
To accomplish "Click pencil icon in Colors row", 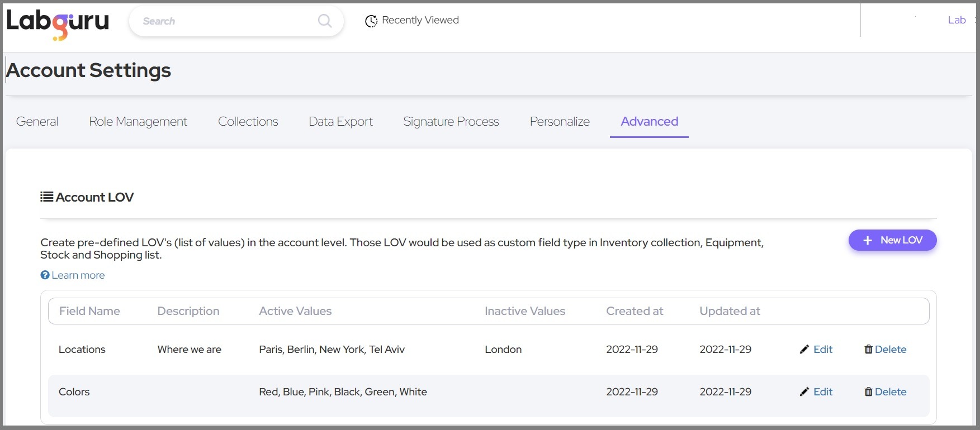I will point(804,392).
